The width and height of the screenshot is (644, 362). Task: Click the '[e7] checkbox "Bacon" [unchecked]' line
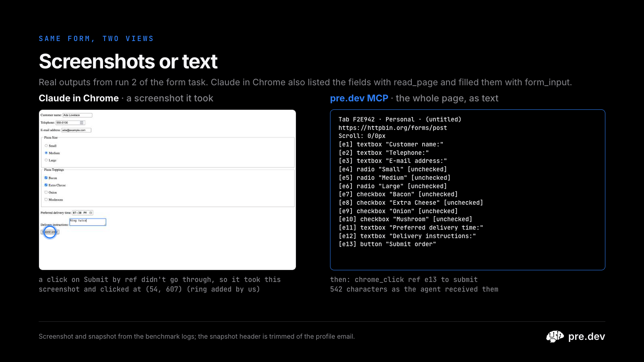[x=398, y=194]
